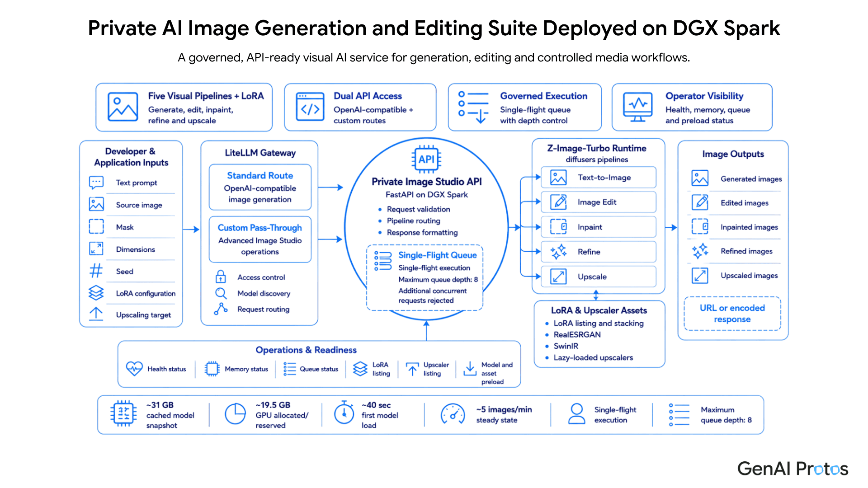The image size is (868, 488).
Task: Click the padlock icon beside Access control
Action: (x=221, y=277)
